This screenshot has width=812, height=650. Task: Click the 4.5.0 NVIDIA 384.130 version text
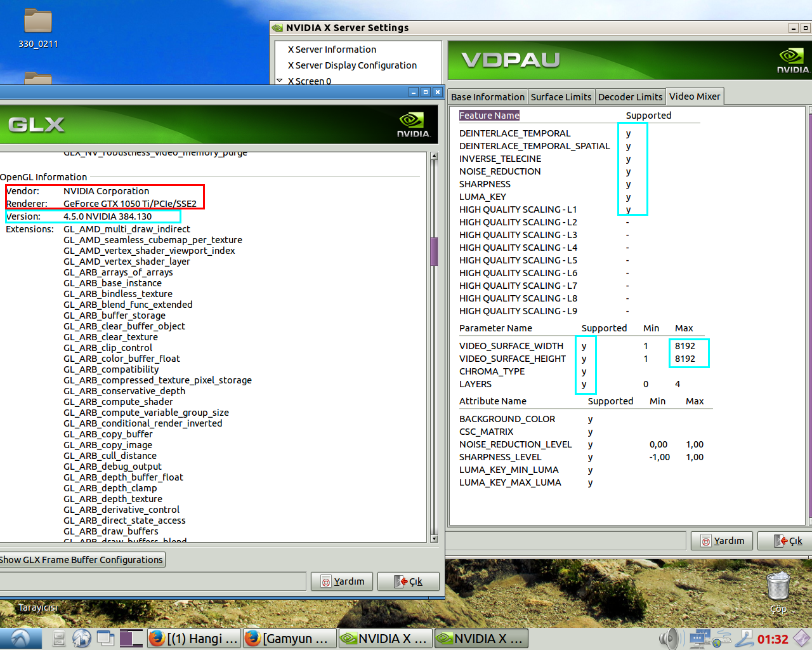(x=108, y=216)
